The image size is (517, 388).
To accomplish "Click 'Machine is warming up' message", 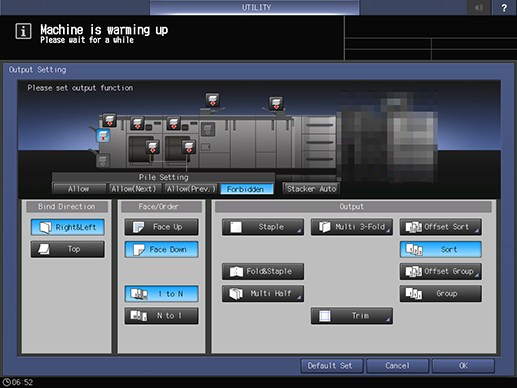I will (x=104, y=30).
